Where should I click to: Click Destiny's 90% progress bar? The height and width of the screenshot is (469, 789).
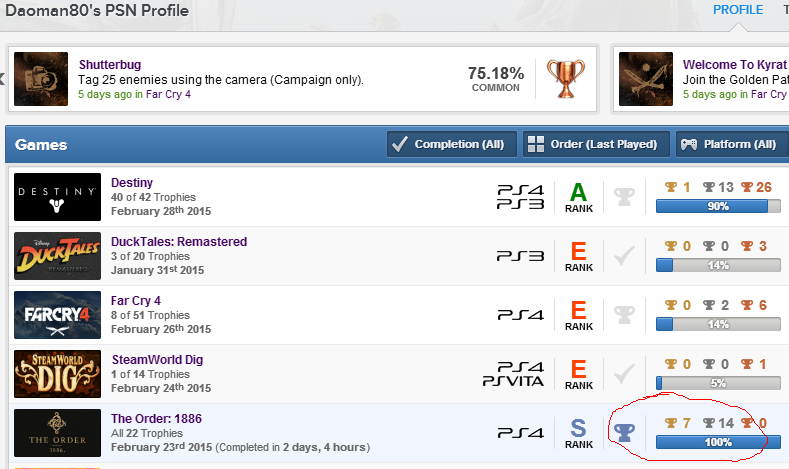[717, 206]
